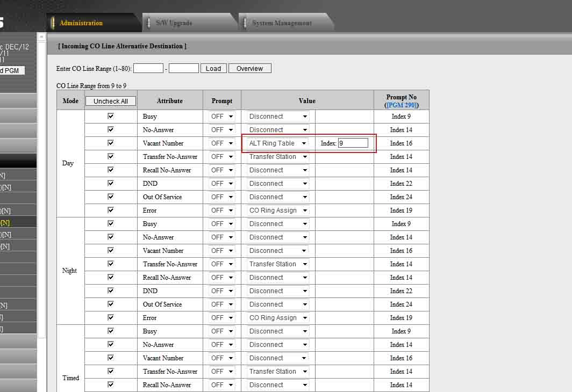Toggle the Timed Busy checkbox

point(111,331)
